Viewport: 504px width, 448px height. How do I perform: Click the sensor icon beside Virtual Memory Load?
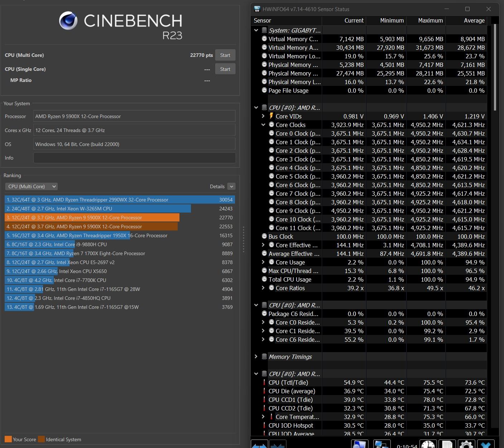(264, 56)
